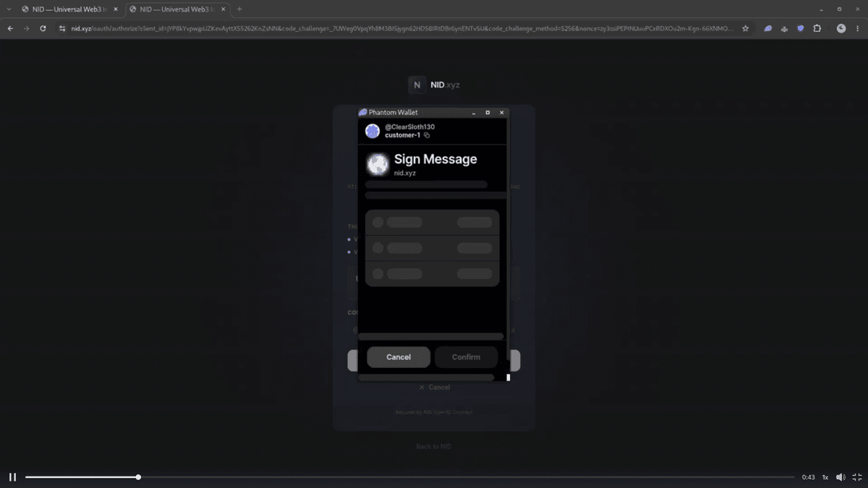Screen dimensions: 868x488
Task: Close the second NID browser tab
Action: [x=224, y=9]
